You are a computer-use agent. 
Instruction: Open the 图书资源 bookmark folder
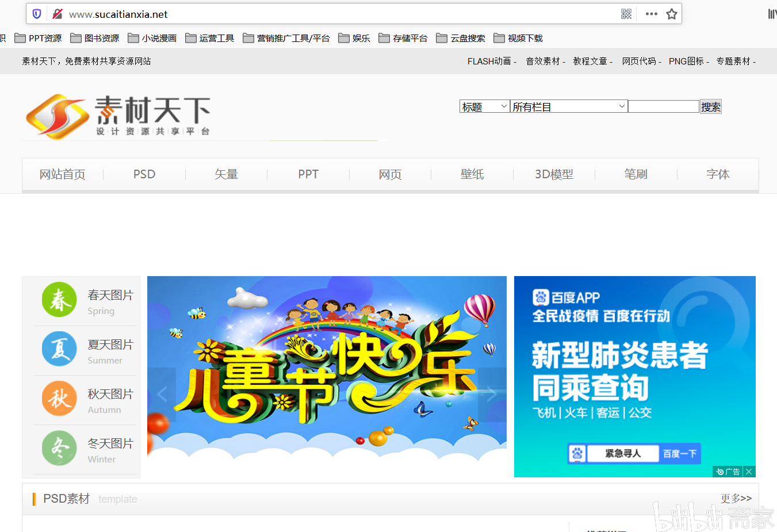click(95, 38)
